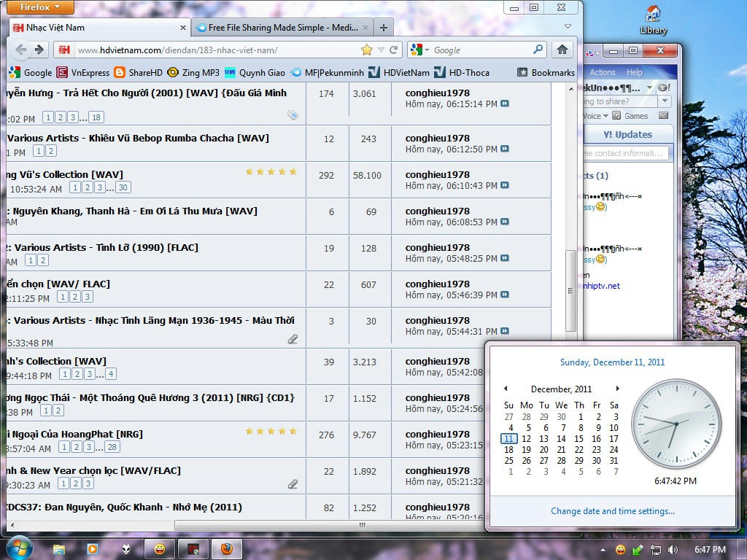Open the Help menu in Yahoo Messenger
The image size is (747, 560).
point(634,72)
